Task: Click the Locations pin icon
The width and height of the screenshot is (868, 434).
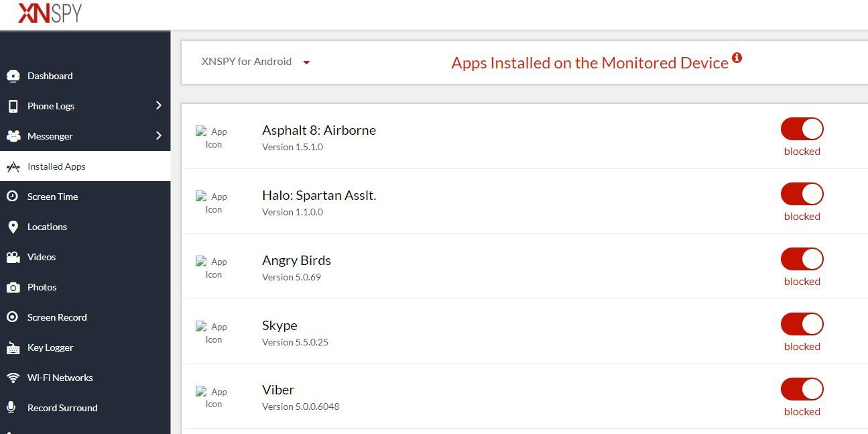Action: (13, 227)
